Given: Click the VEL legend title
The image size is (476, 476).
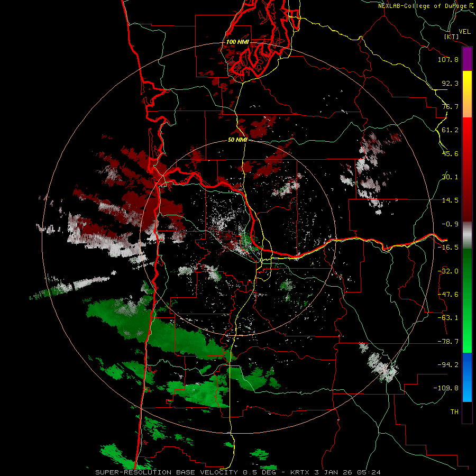Looking at the screenshot, I should pyautogui.click(x=464, y=32).
